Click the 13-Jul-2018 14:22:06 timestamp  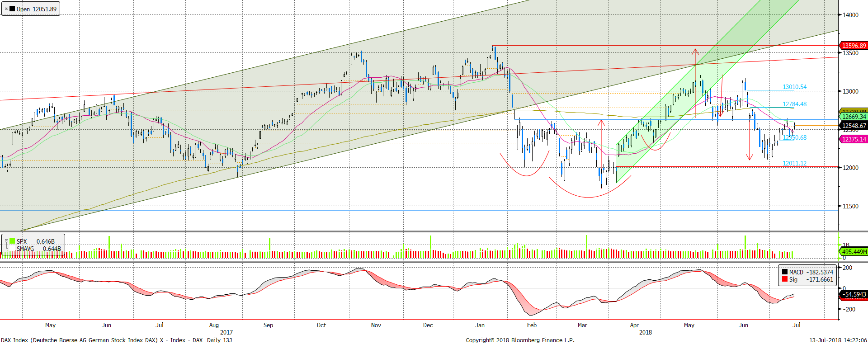point(838,340)
